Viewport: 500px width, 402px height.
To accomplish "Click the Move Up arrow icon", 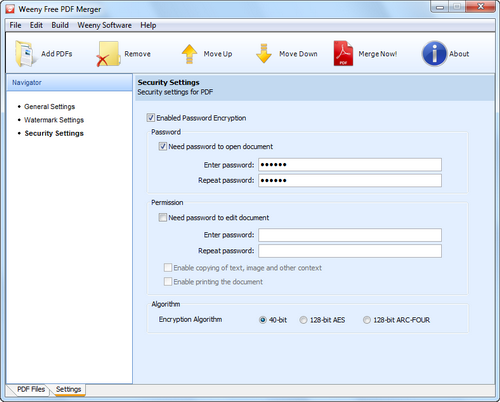I will click(x=189, y=54).
